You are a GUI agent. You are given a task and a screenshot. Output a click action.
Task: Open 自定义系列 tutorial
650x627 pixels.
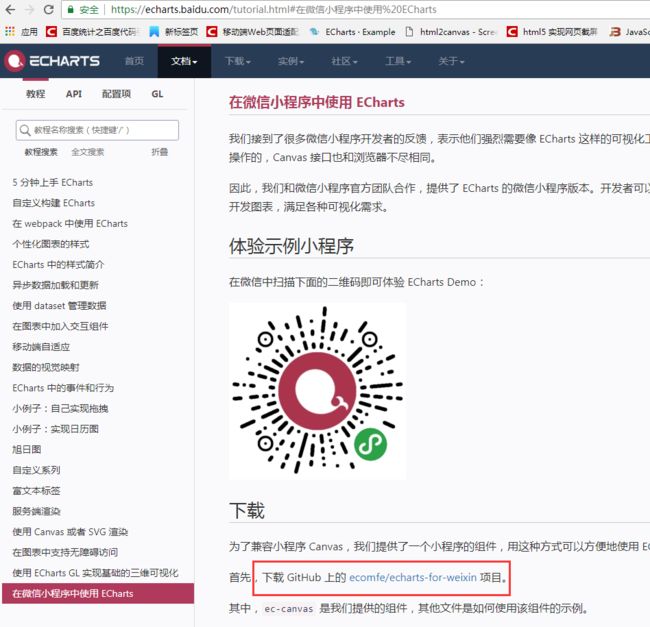tap(36, 470)
